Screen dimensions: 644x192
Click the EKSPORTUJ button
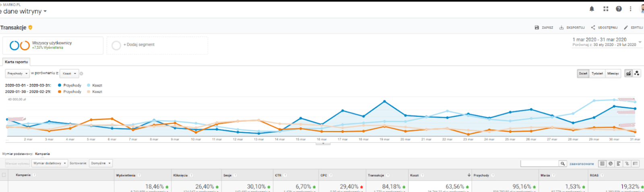click(x=572, y=27)
